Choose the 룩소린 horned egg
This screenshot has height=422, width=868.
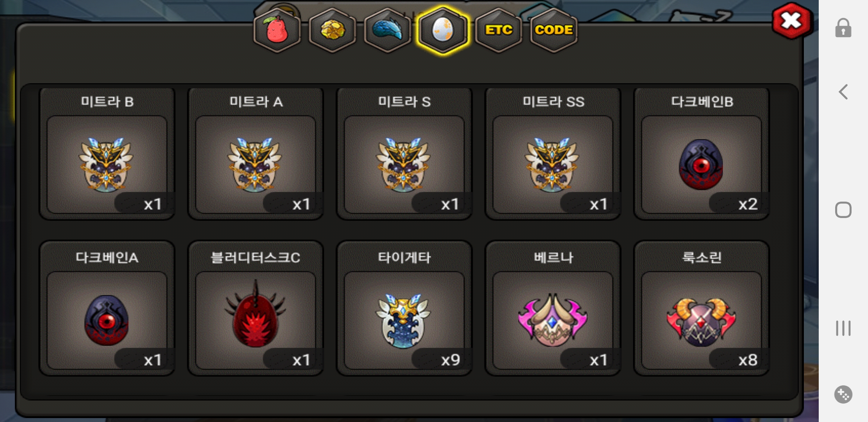click(701, 309)
